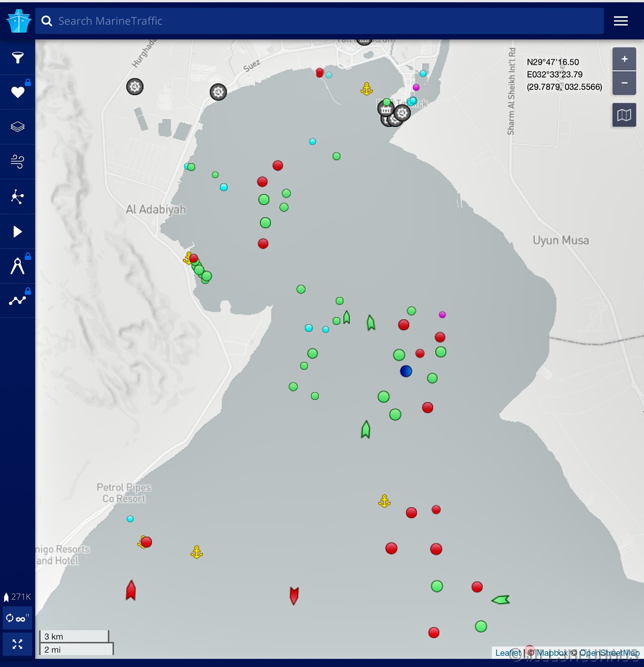Open the voyage route planner icon
This screenshot has height=667, width=644.
pyautogui.click(x=17, y=300)
